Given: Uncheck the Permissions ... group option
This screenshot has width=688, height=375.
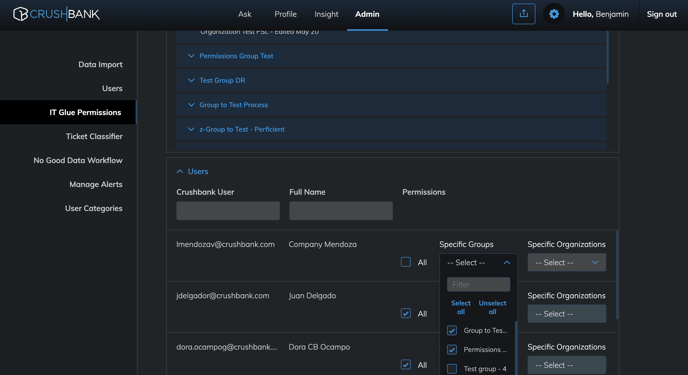Looking at the screenshot, I should coord(452,350).
